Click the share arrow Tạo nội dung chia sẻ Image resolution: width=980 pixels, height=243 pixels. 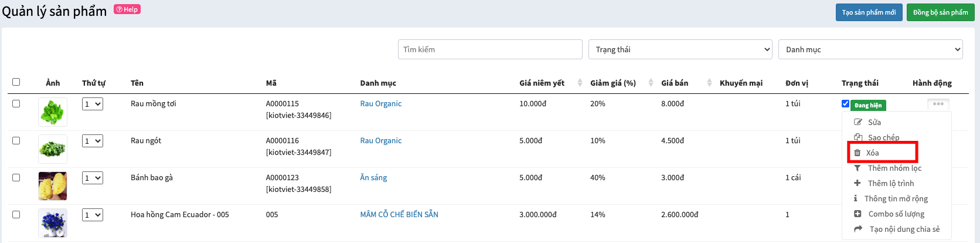click(859, 229)
